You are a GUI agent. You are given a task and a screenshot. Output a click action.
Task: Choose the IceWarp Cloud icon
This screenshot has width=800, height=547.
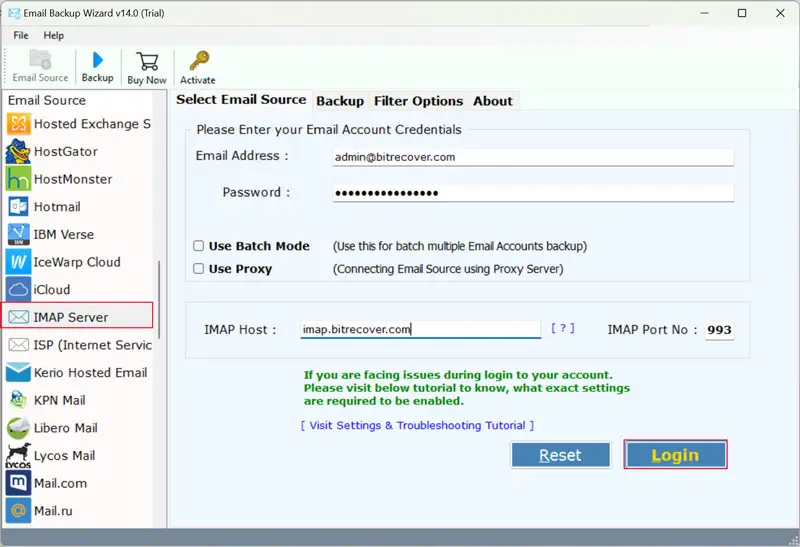coord(18,262)
